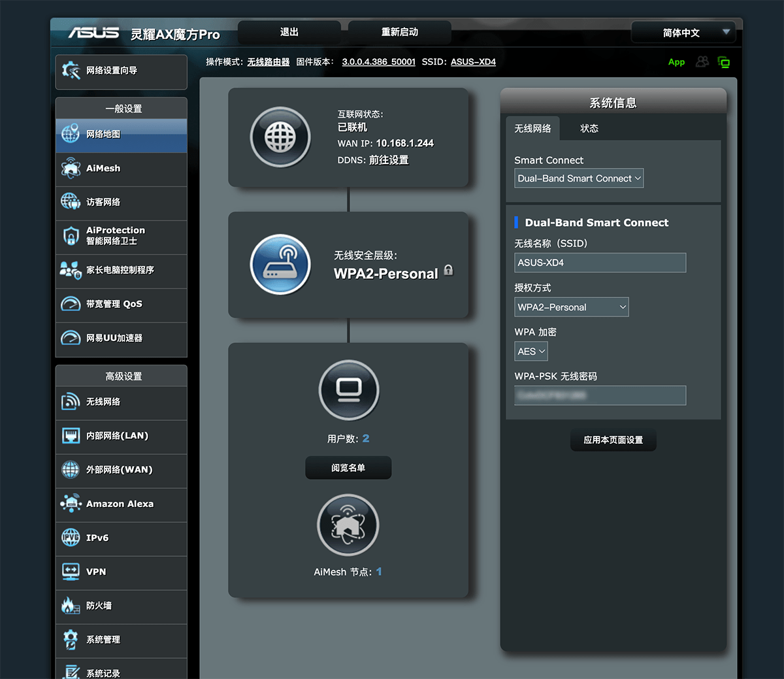Click firmware version 3.0.0.4.386_50001 link
This screenshot has height=679, width=784.
tap(379, 62)
